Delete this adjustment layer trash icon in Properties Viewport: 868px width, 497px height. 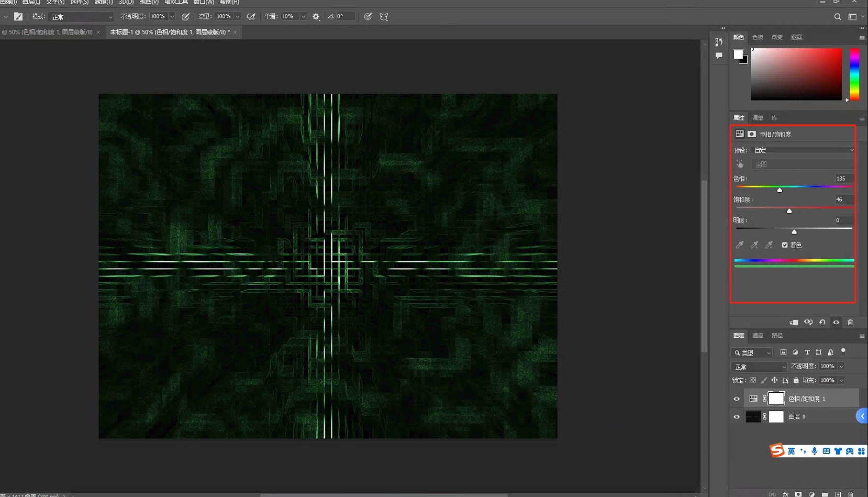tap(850, 322)
